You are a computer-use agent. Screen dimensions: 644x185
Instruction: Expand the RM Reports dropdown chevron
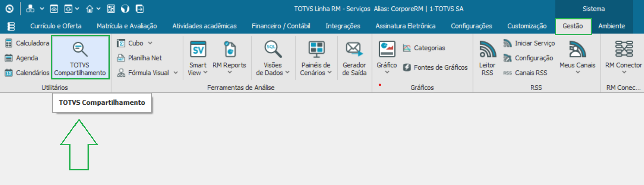[x=230, y=72]
